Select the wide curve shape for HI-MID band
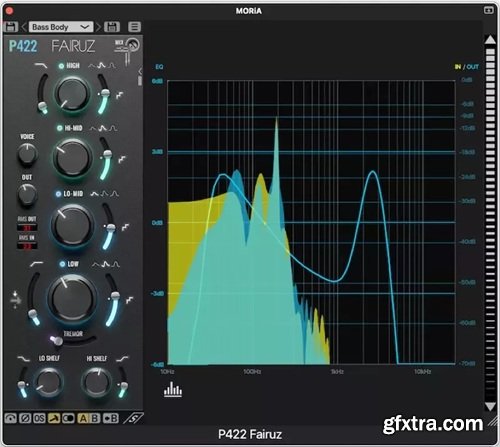Image resolution: width=500 pixels, height=447 pixels. point(93,128)
